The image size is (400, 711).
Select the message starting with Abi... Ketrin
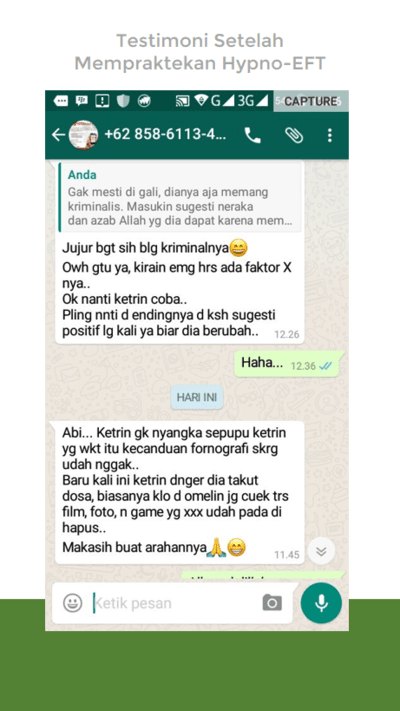pyautogui.click(x=177, y=492)
